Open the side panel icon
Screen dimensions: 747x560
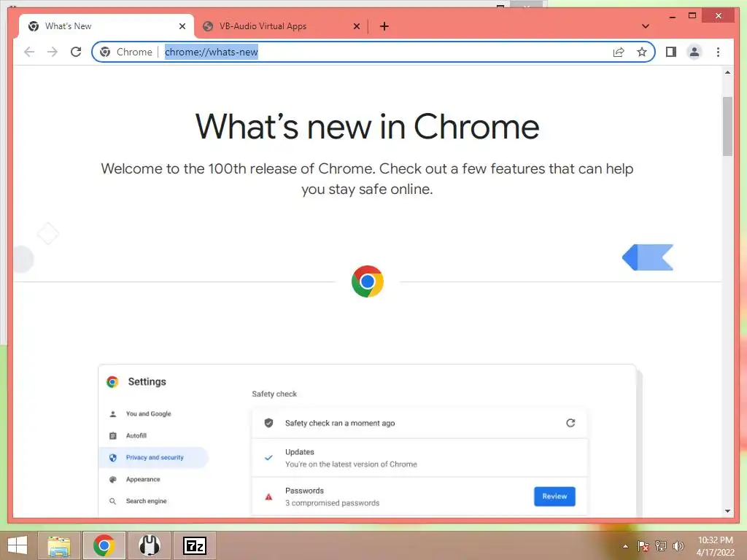coord(671,52)
